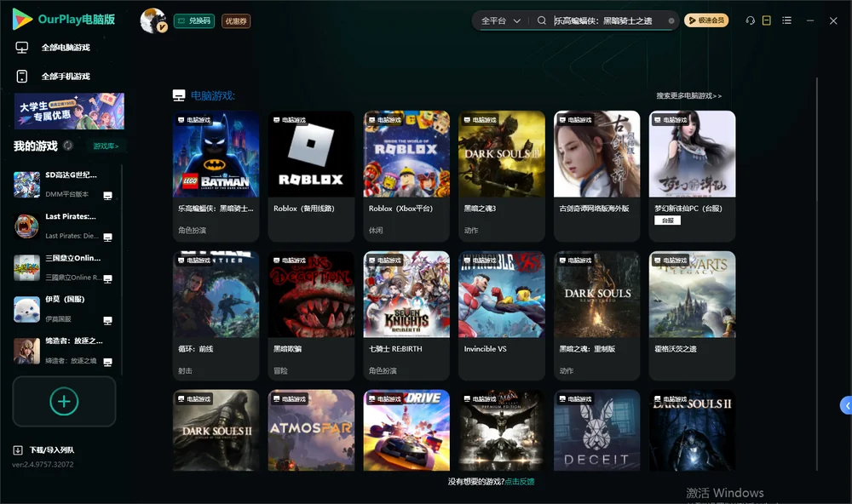Clear the search box text
Screen dimensions: 852x504
point(671,21)
